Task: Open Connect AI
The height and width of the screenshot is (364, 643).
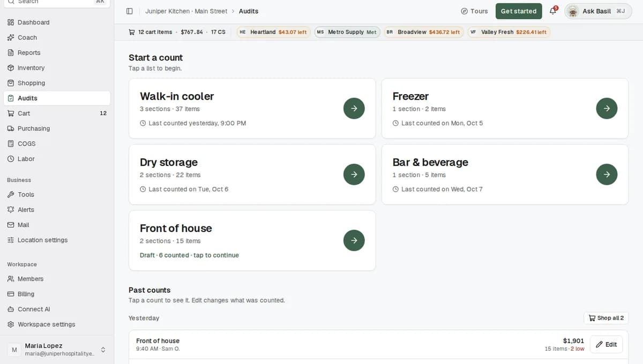Action: (57, 309)
